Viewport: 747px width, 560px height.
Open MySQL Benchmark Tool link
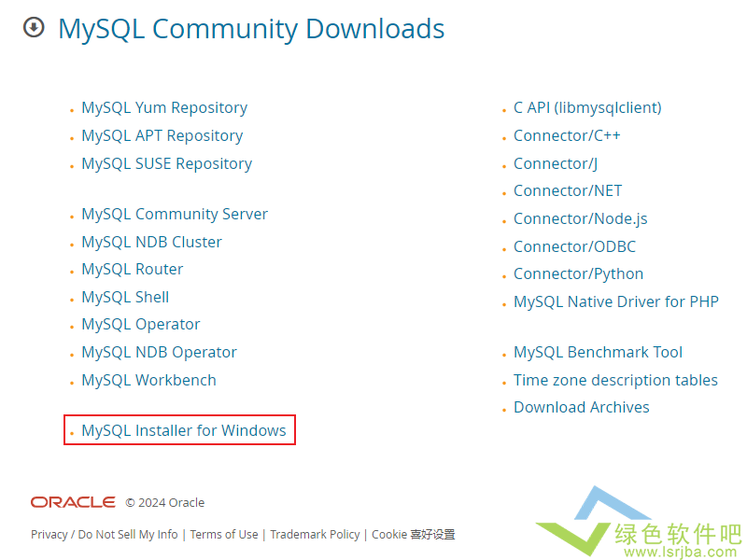[x=598, y=353]
